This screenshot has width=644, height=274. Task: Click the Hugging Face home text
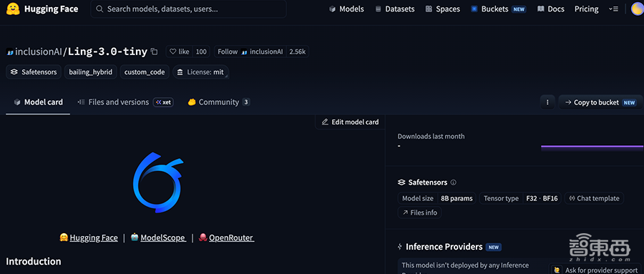click(51, 9)
